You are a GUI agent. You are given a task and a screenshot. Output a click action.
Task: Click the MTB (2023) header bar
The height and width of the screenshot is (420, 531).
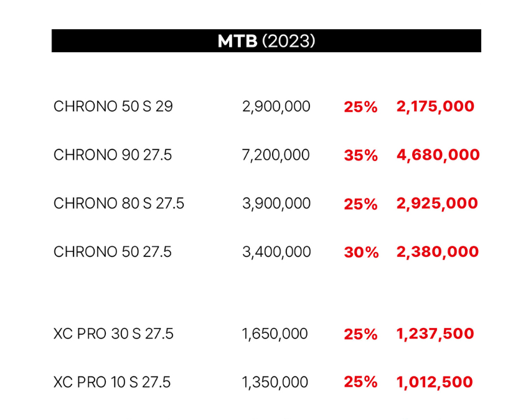pos(266,41)
